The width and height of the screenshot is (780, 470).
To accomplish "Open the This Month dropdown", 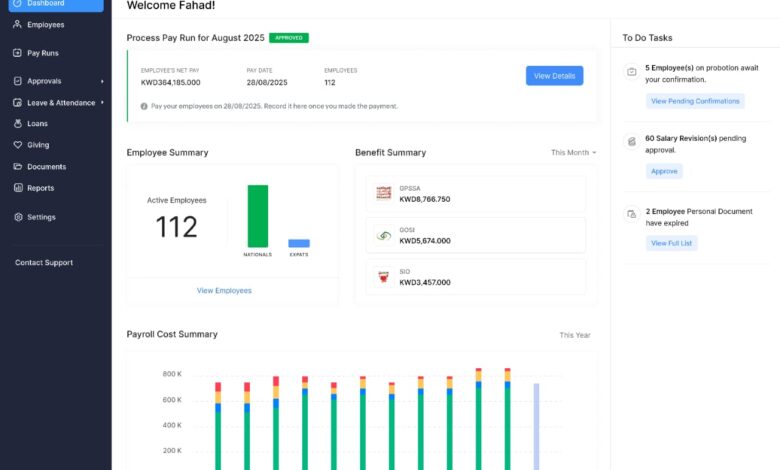I will [573, 153].
